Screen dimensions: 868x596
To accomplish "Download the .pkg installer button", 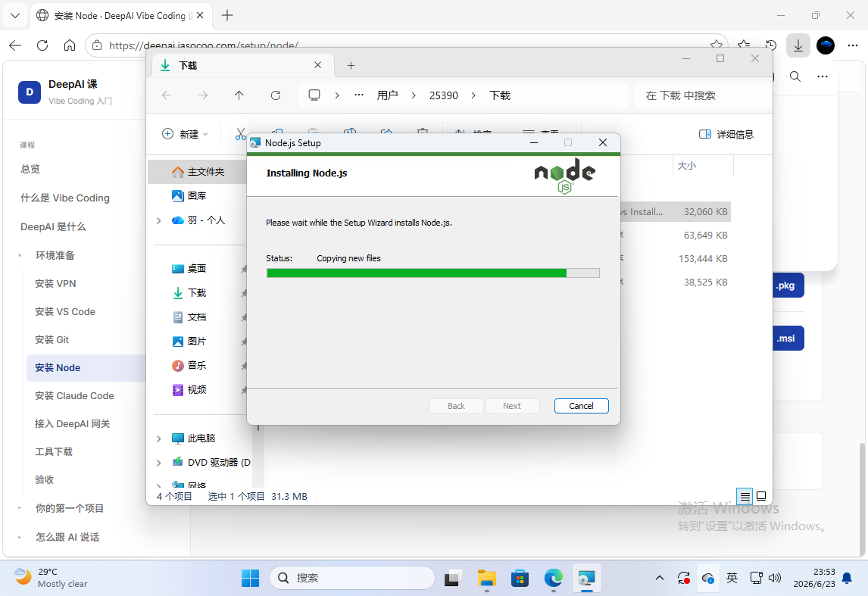I will (x=788, y=286).
